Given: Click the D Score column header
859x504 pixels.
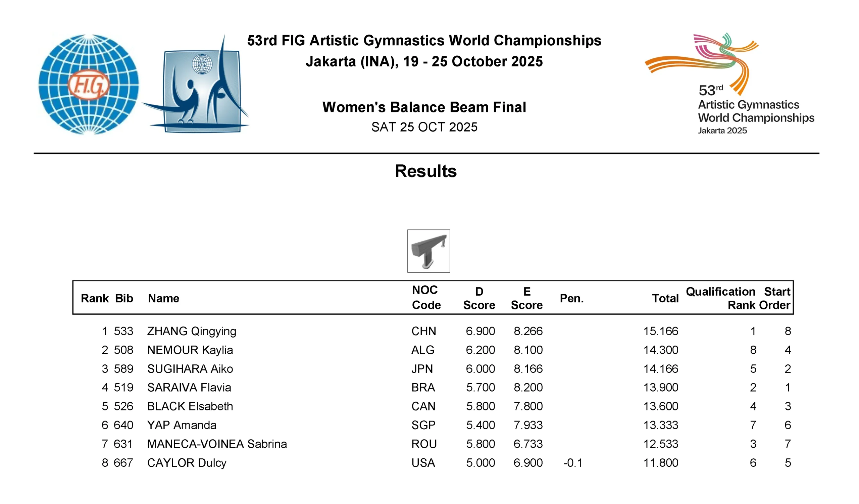Looking at the screenshot, I should [x=479, y=298].
